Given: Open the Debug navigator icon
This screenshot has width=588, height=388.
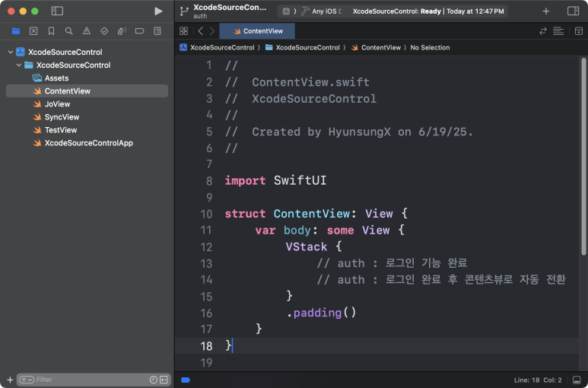Looking at the screenshot, I should 122,31.
